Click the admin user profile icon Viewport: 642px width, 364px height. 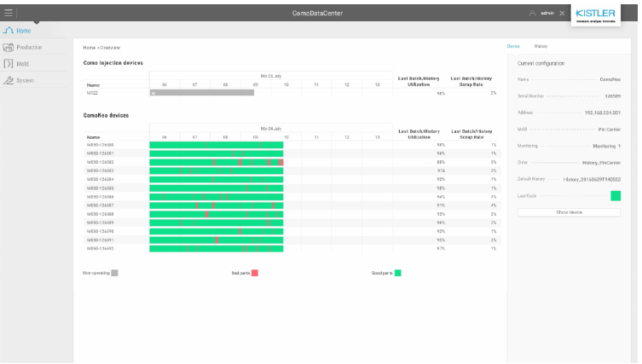533,14
